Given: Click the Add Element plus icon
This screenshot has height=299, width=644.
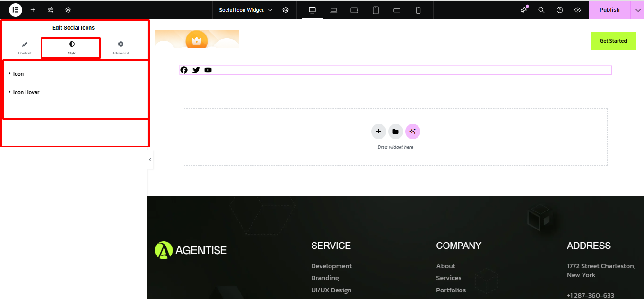Looking at the screenshot, I should tap(33, 10).
